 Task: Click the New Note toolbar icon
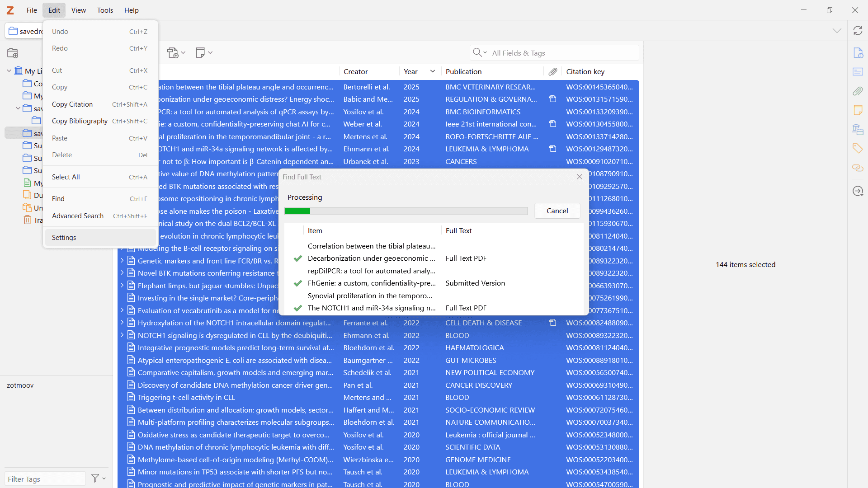click(x=204, y=53)
